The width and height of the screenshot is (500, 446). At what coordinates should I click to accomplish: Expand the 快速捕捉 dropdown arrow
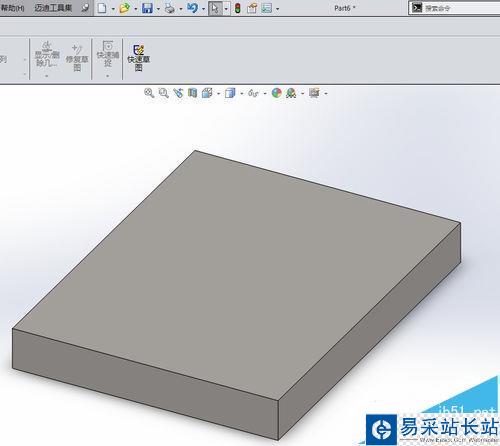click(108, 76)
